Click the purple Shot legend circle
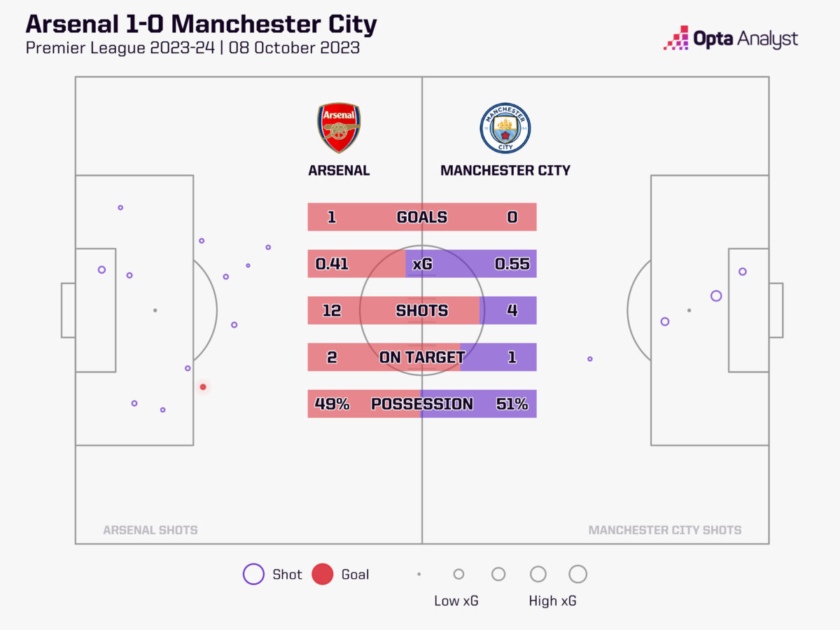Screen dimensions: 840x630 (253, 574)
